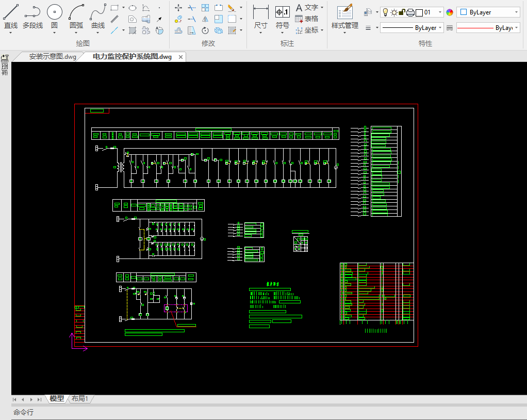Click the ellipse drawing icon

click(133, 8)
